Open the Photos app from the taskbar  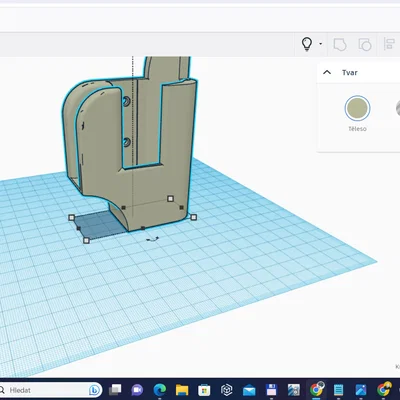click(361, 390)
